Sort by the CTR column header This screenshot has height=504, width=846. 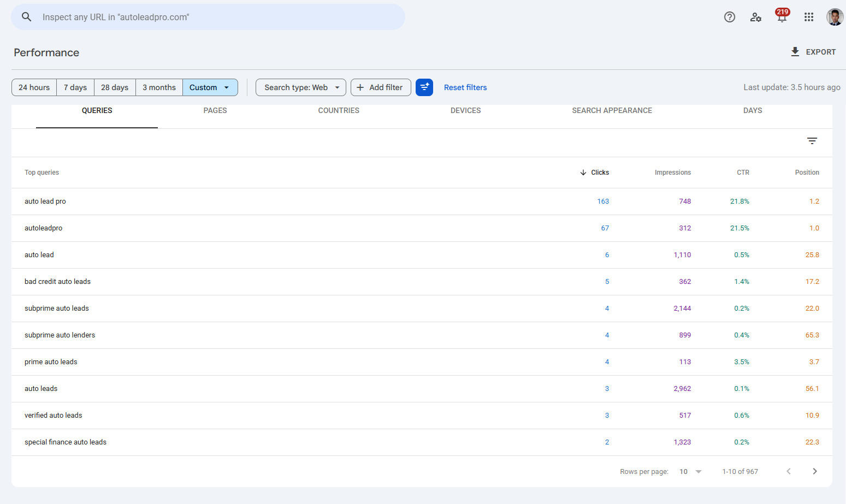[743, 173]
